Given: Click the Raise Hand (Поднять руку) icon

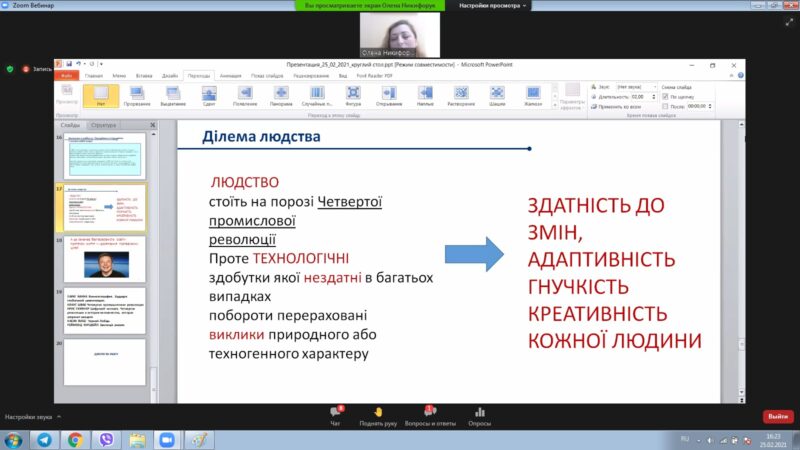Looking at the screenshot, I should click(379, 414).
